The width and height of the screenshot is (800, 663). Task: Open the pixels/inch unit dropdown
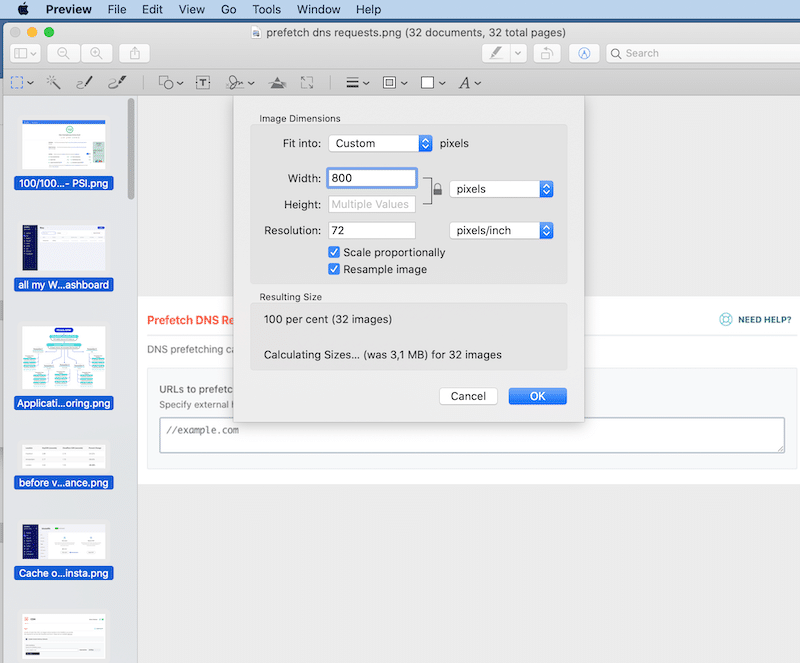(501, 231)
